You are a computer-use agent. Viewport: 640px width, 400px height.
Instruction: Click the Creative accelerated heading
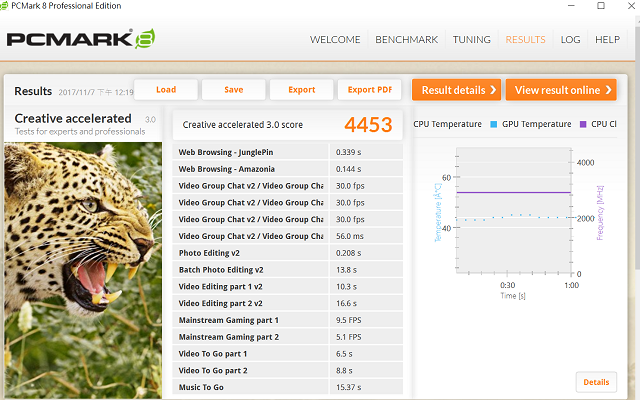(x=73, y=118)
